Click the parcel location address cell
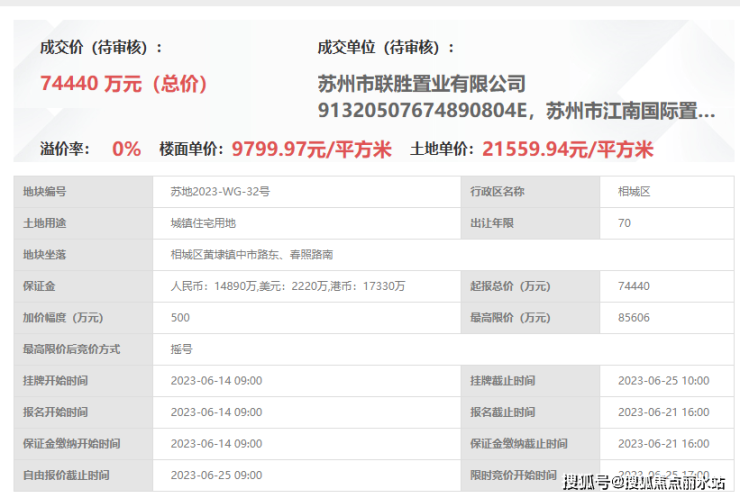 click(443, 255)
